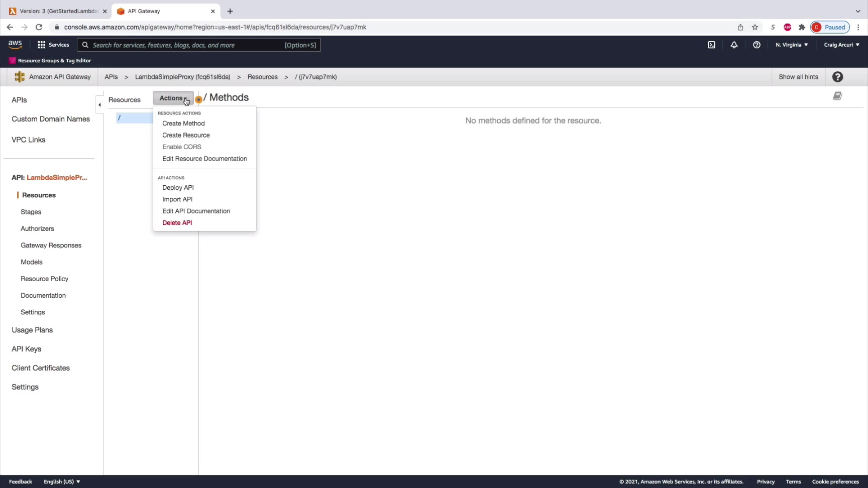This screenshot has height=488, width=868.
Task: Open the Services grid menu
Action: point(53,45)
